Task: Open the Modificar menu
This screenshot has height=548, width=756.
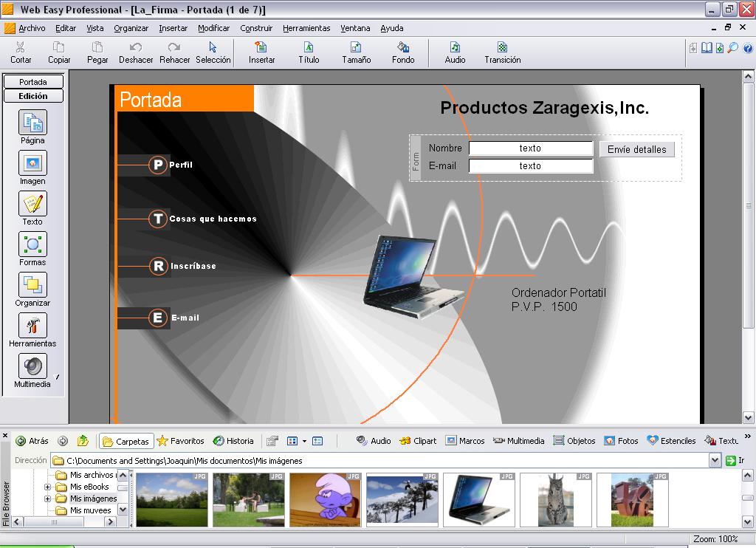Action: 213,28
